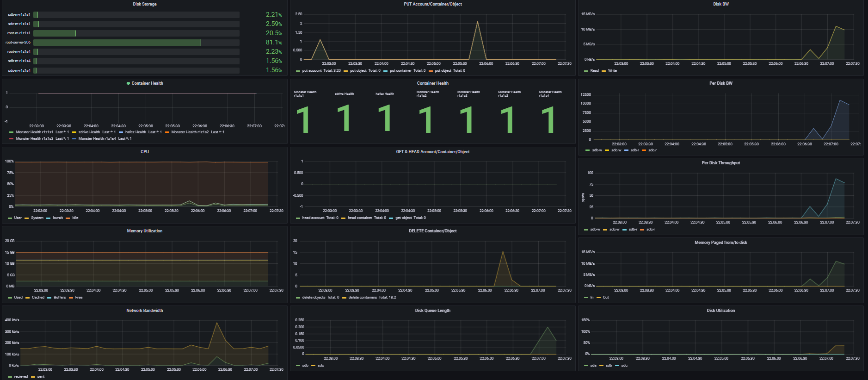Viewport: 868px width, 380px height.
Task: Open the Disk Queue Length panel title menu
Action: tap(433, 311)
